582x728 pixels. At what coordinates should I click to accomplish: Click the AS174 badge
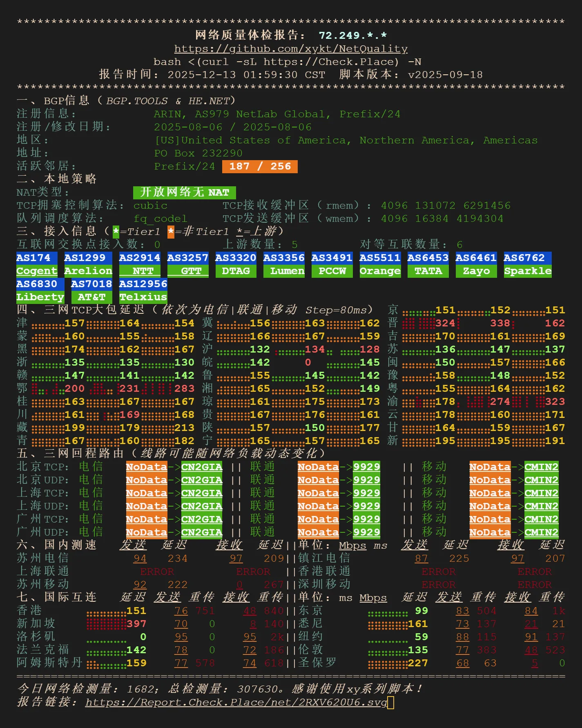33,258
